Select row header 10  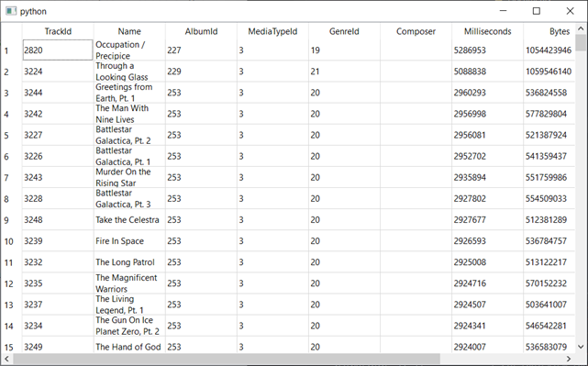(x=12, y=241)
